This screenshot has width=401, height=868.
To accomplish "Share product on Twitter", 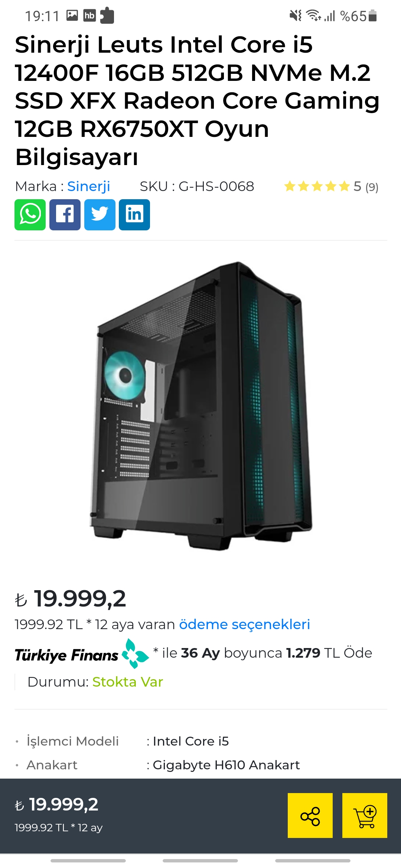I will 100,215.
